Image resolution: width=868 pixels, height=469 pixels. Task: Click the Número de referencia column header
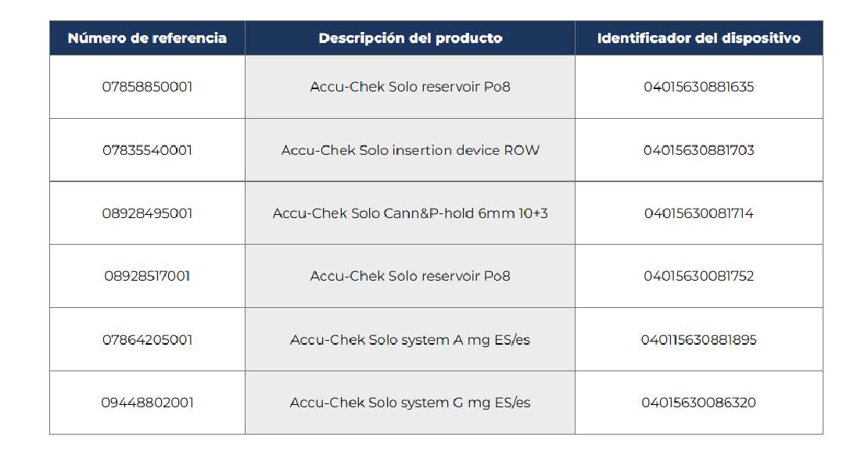click(x=147, y=38)
